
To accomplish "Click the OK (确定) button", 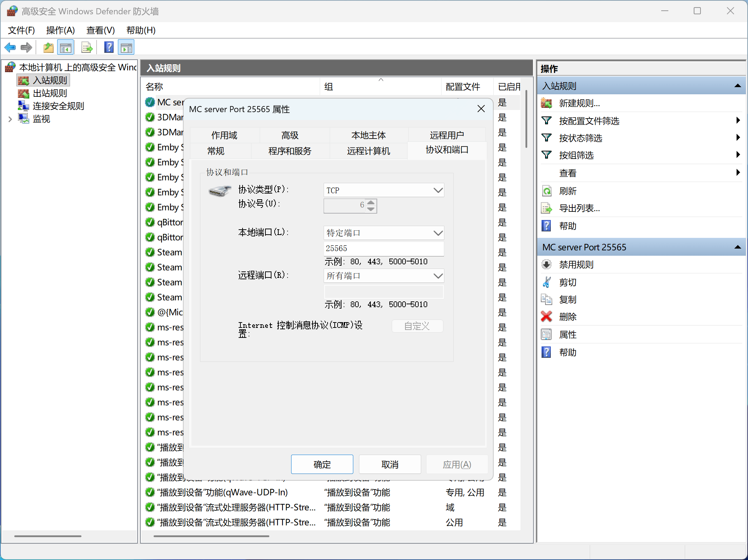I will point(322,464).
